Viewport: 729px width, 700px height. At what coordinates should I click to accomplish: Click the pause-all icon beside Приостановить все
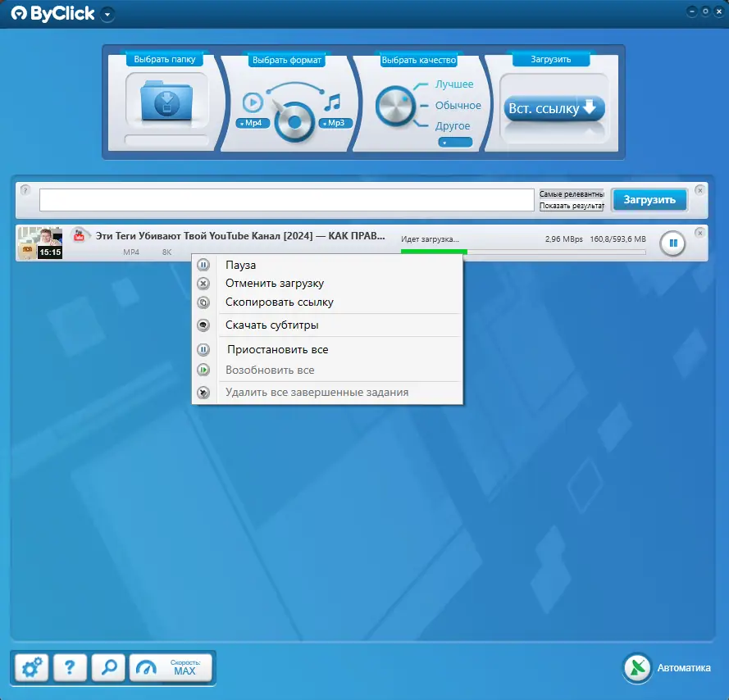203,349
